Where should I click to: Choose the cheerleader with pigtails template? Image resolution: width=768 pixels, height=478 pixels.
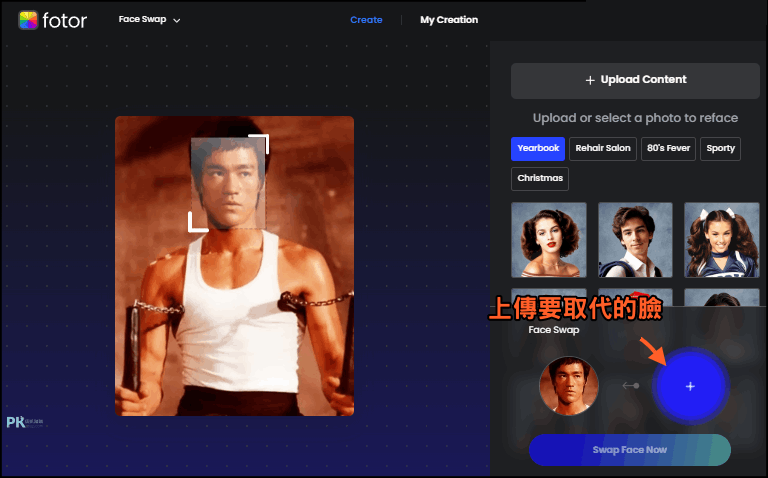(x=721, y=240)
